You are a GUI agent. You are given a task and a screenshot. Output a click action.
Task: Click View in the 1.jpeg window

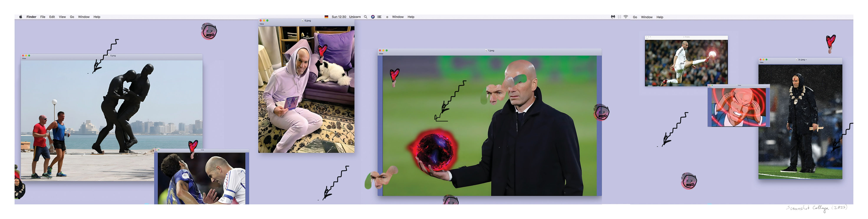coord(381,54)
